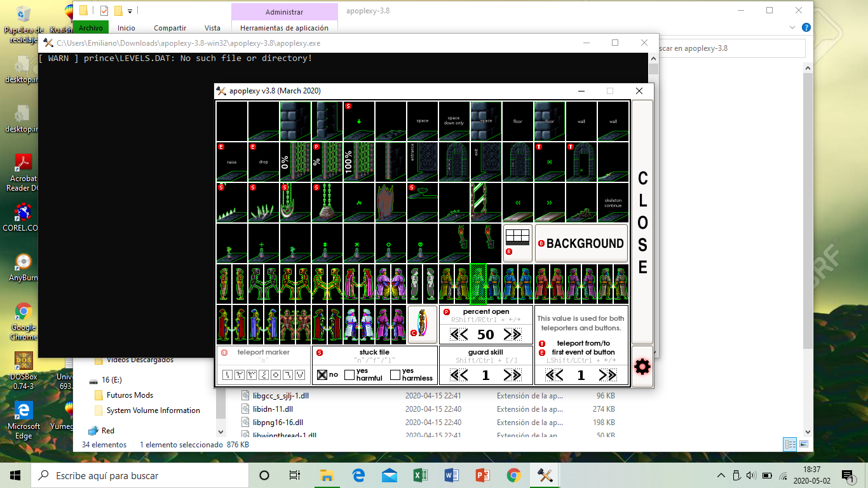Open apoplexy settings gear
868x488 pixels.
642,367
